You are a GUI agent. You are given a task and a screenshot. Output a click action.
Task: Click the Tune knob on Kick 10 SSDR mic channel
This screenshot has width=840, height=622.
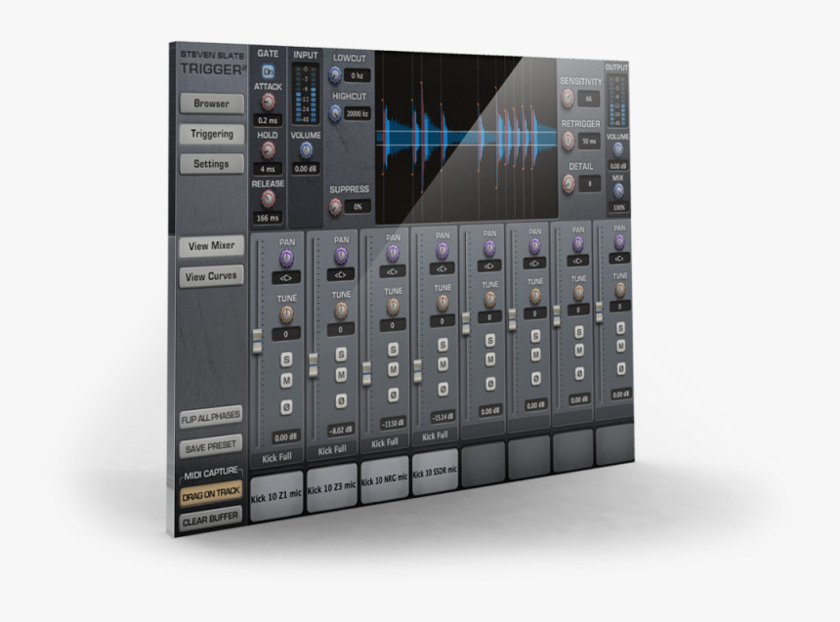[x=441, y=303]
